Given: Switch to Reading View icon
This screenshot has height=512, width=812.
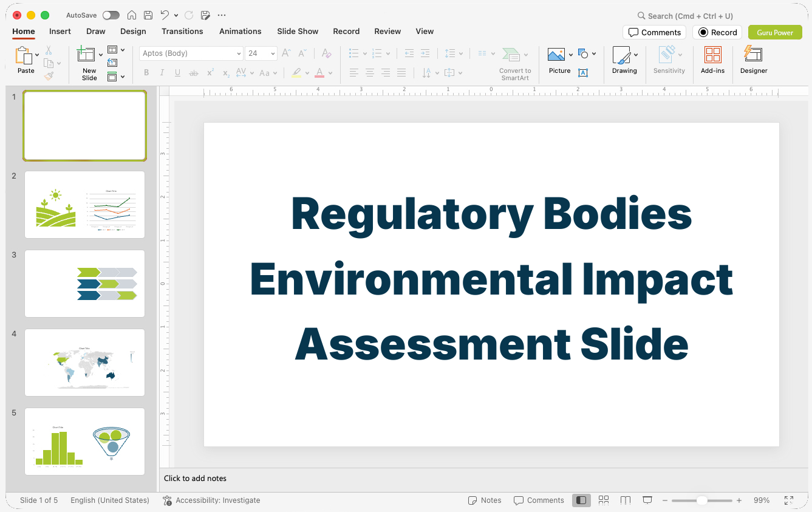Looking at the screenshot, I should pos(626,500).
